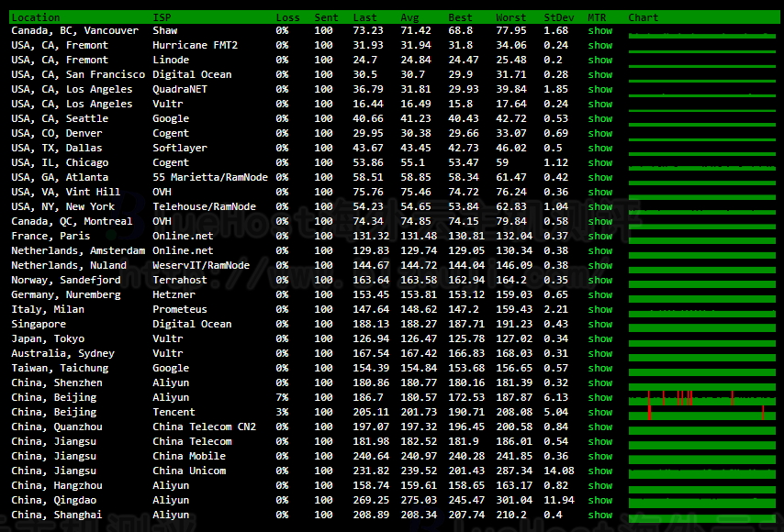The height and width of the screenshot is (532, 784).
Task: Select worst value 301.04
Action: [x=514, y=500]
